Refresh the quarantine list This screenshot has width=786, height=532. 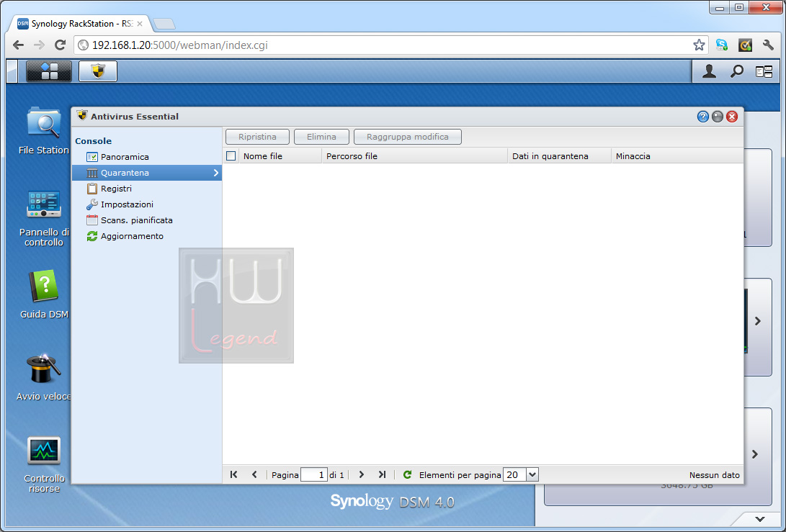click(x=407, y=474)
